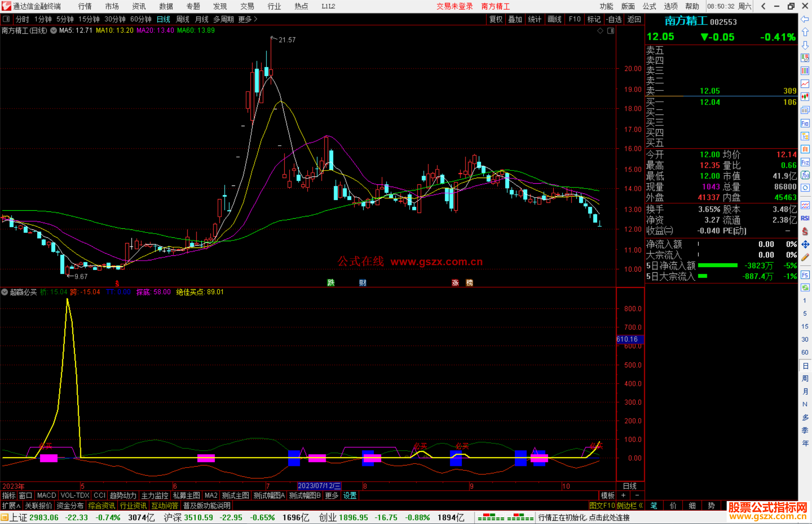The width and height of the screenshot is (812, 524).
Task: Click the stacked windows icon in sidebar
Action: [x=805, y=110]
